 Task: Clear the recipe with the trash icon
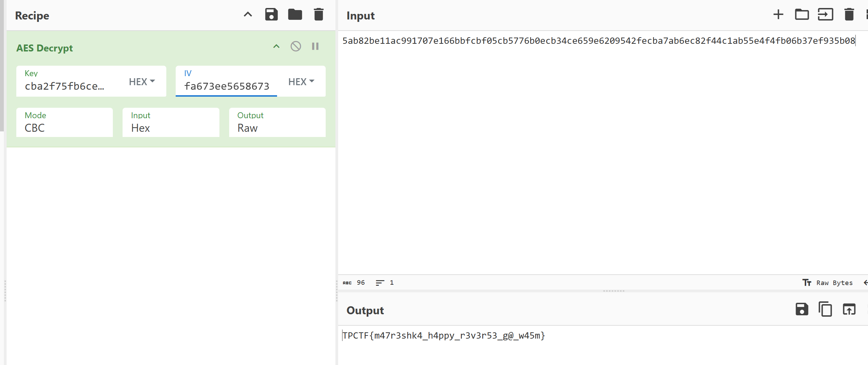pos(318,15)
